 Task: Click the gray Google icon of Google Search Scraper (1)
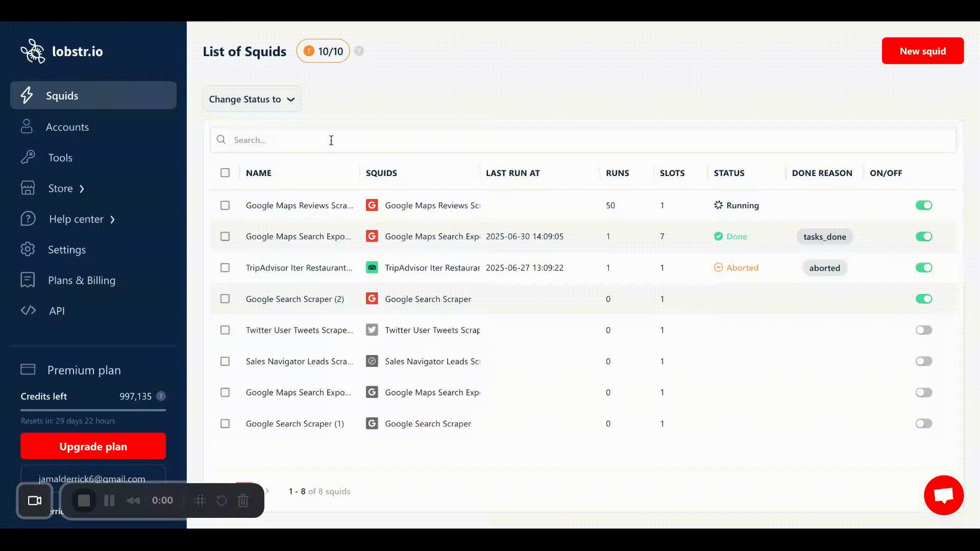pos(372,423)
